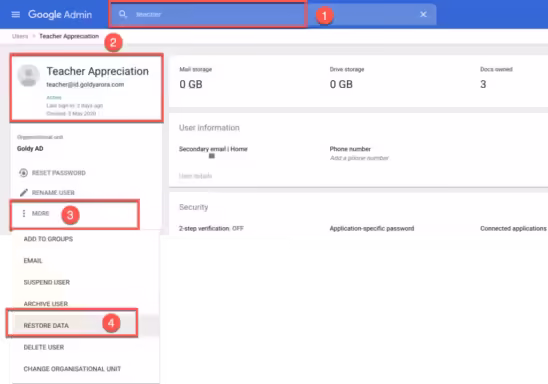Go to Users breadcrumb
The image size is (548, 384).
pyautogui.click(x=20, y=36)
